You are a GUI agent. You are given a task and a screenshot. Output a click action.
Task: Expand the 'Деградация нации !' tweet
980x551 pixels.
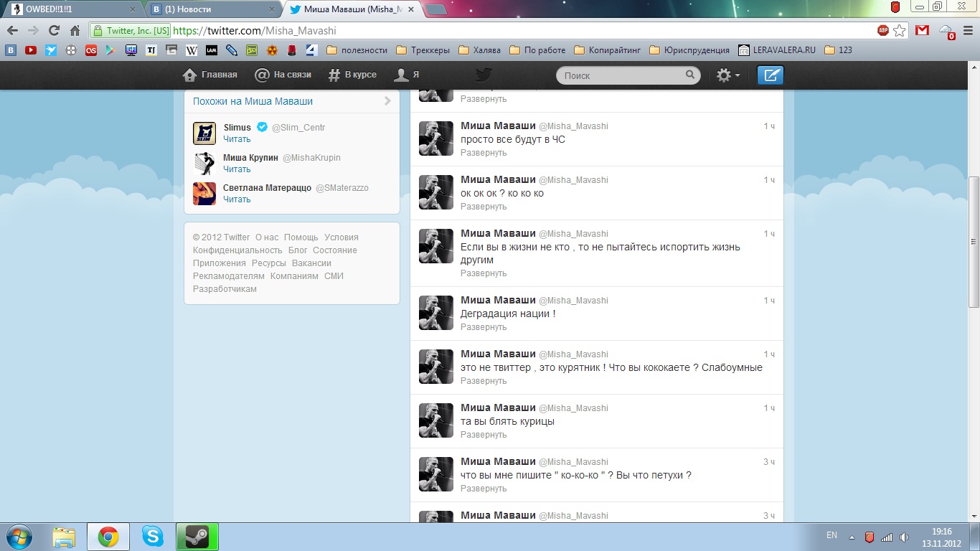(x=484, y=327)
